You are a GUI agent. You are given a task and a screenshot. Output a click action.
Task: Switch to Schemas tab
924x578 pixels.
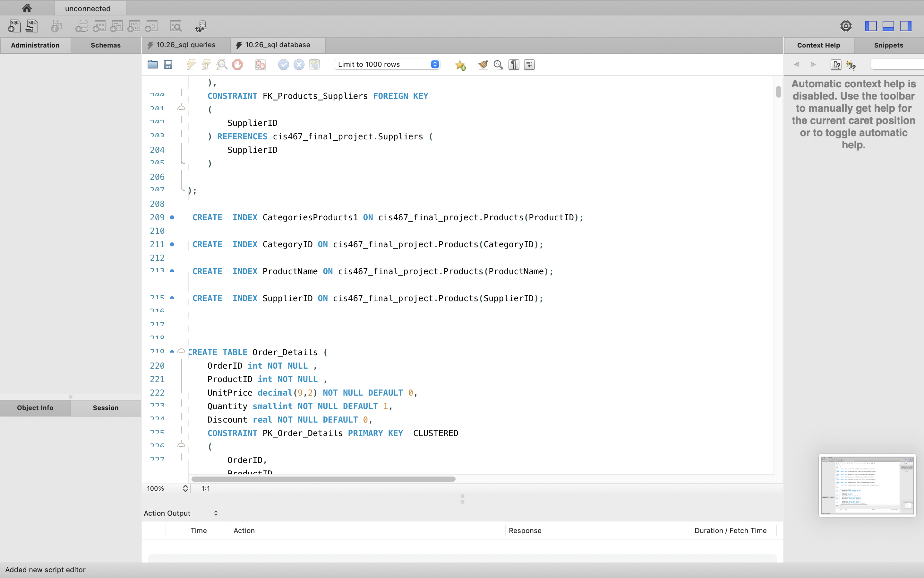pos(106,45)
